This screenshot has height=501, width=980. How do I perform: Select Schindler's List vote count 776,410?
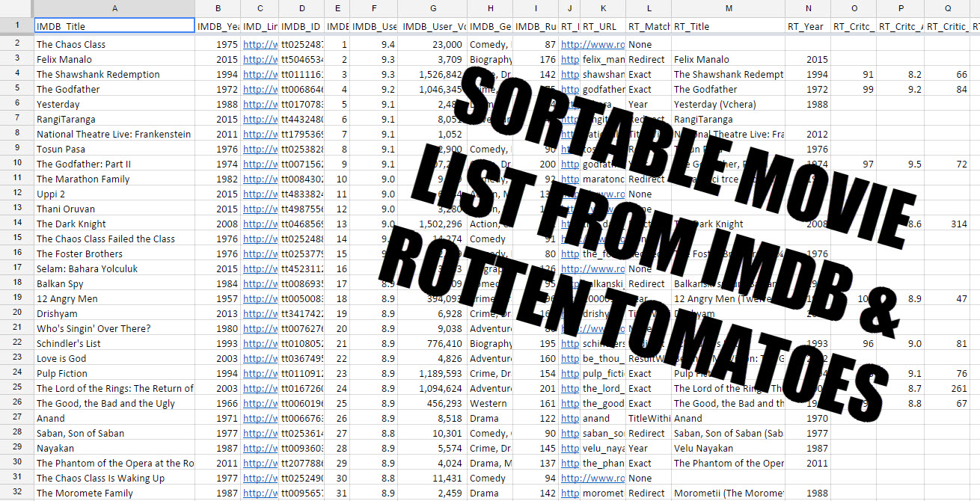(x=432, y=343)
